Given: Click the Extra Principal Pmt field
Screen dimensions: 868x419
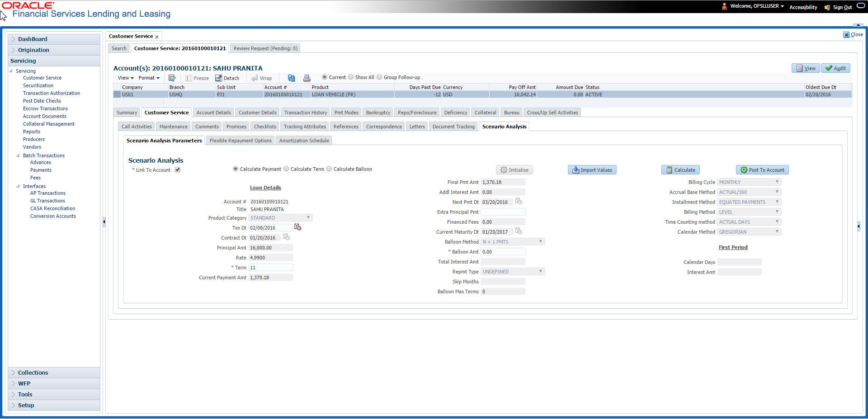Looking at the screenshot, I should pos(503,212).
